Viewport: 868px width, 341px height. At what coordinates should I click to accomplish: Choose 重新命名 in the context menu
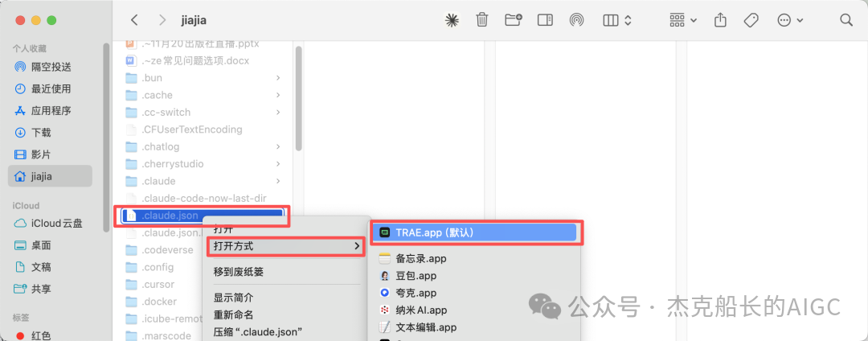(x=286, y=315)
